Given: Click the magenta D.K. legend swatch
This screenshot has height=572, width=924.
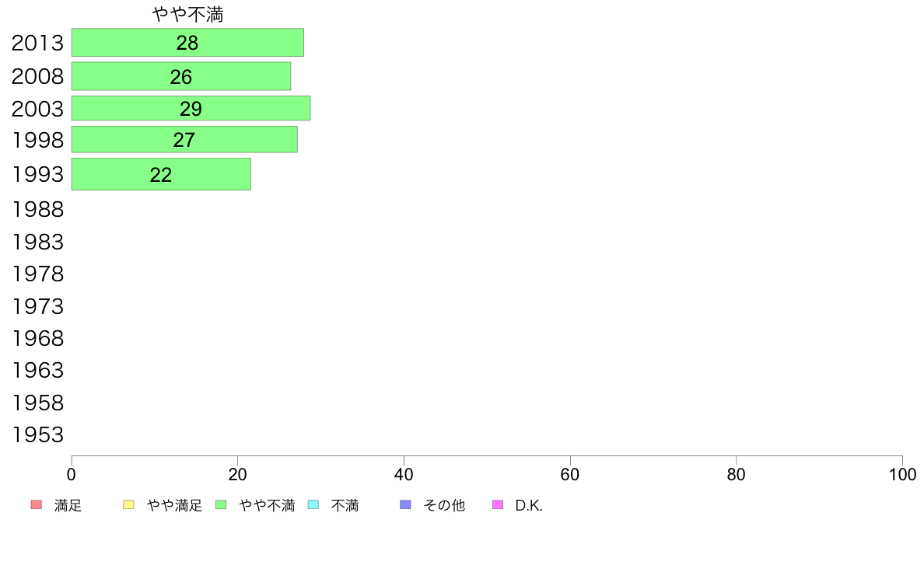Looking at the screenshot, I should point(498,505).
